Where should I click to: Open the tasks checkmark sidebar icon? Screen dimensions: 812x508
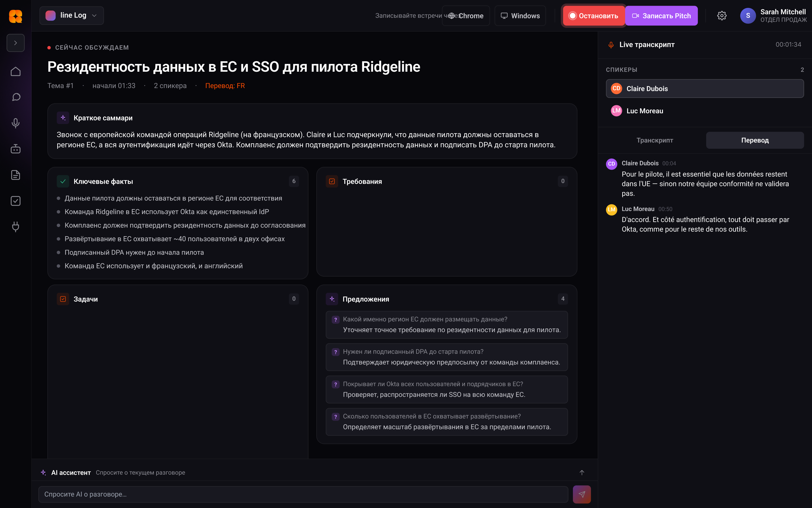coord(16,201)
